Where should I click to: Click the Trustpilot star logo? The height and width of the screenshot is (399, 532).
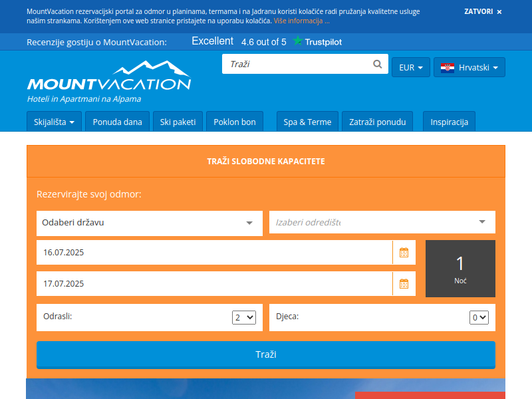297,41
